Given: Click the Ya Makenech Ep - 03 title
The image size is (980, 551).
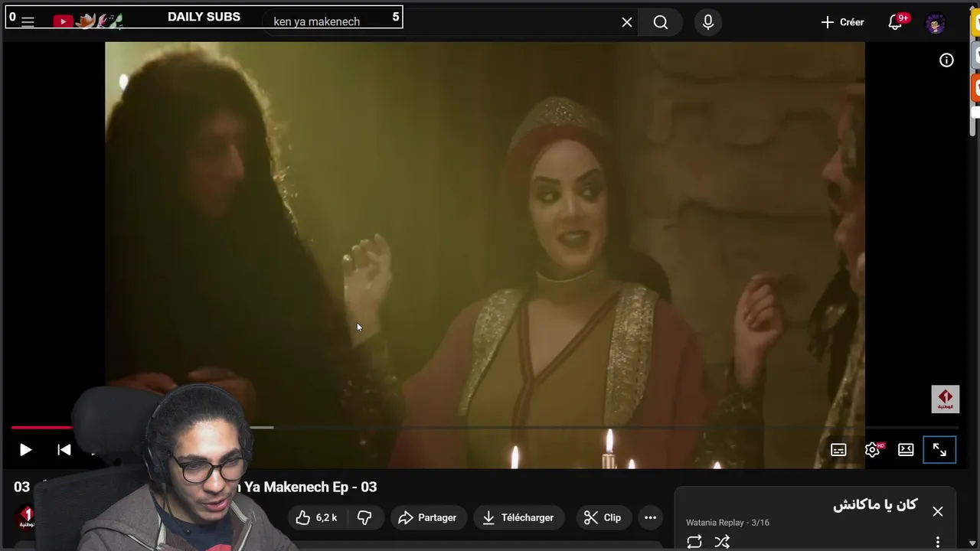Looking at the screenshot, I should point(310,487).
